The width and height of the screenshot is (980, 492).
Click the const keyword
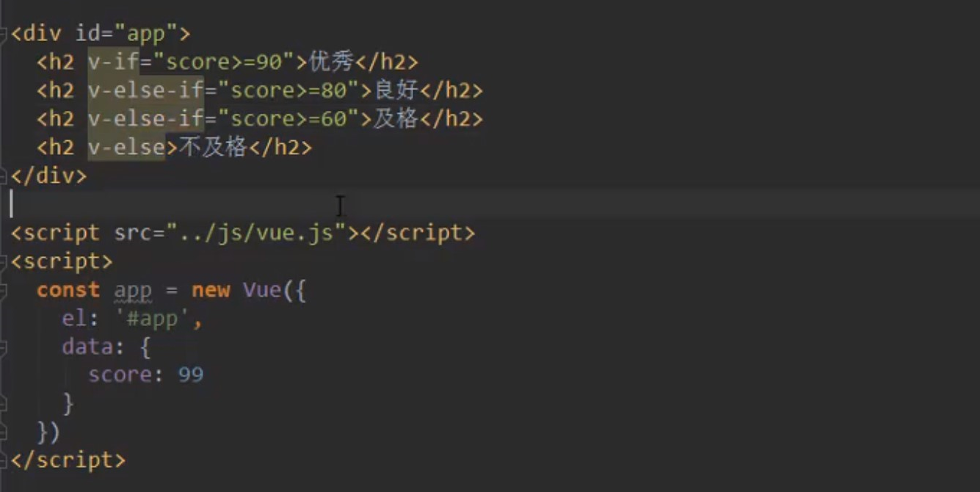[68, 290]
